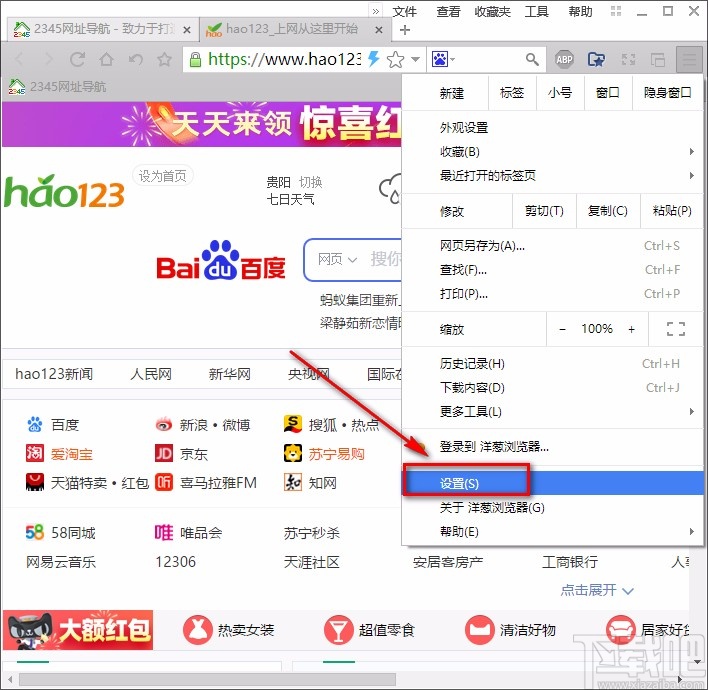Close the hao123 tab
Image resolution: width=708 pixels, height=690 pixels.
(x=379, y=30)
